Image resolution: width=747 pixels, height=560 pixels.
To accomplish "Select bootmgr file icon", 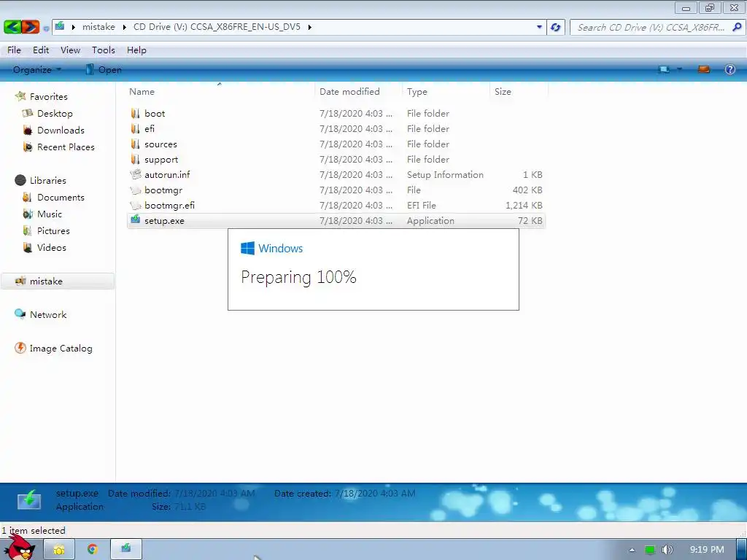I will pos(136,190).
